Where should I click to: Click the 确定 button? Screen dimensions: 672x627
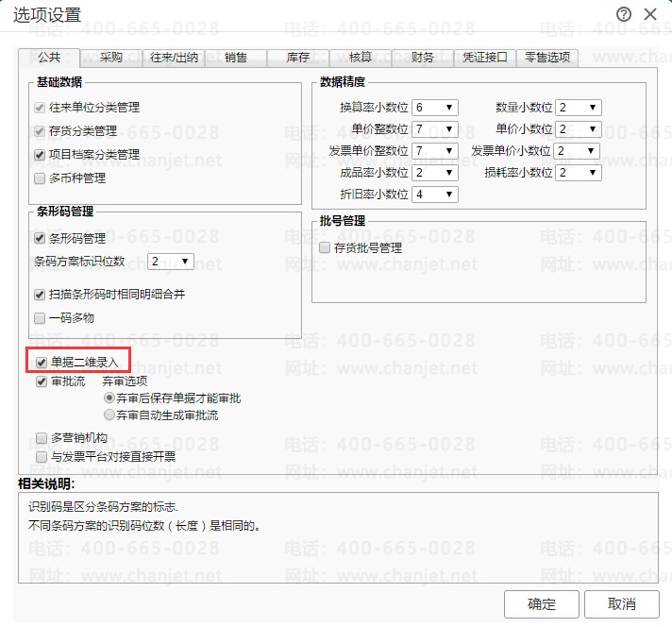(x=542, y=604)
